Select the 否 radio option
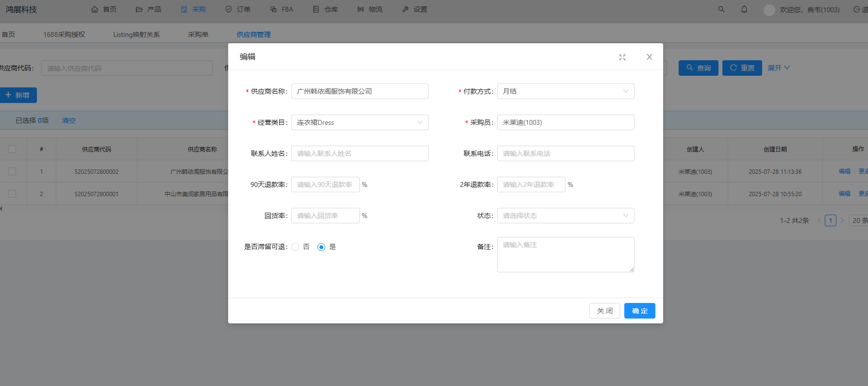The width and height of the screenshot is (868, 386). pyautogui.click(x=295, y=247)
